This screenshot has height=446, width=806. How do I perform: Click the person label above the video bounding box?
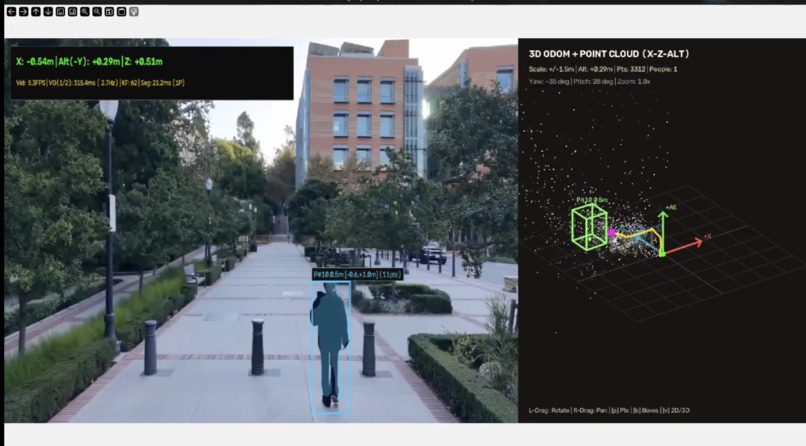[x=357, y=275]
